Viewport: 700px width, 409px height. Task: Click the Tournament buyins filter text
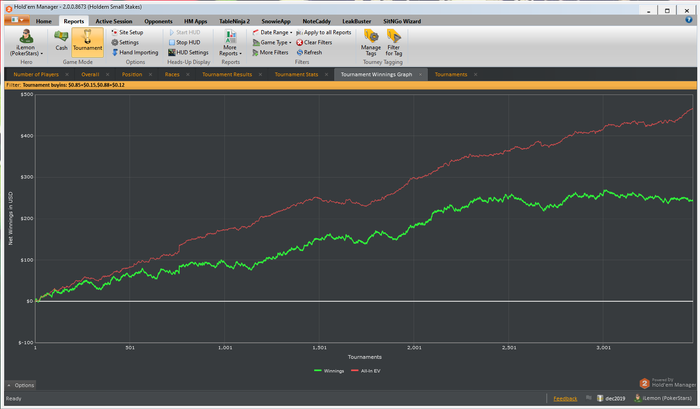pos(74,85)
